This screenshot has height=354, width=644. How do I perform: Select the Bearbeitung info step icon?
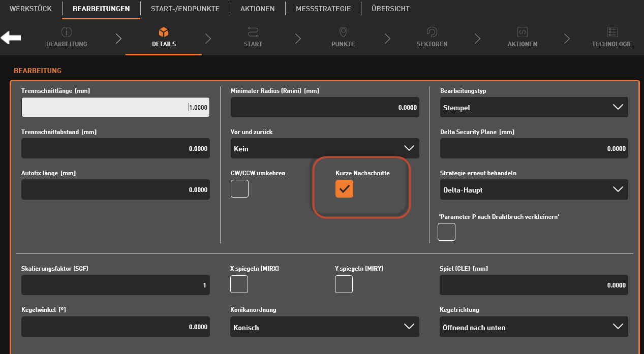(67, 33)
